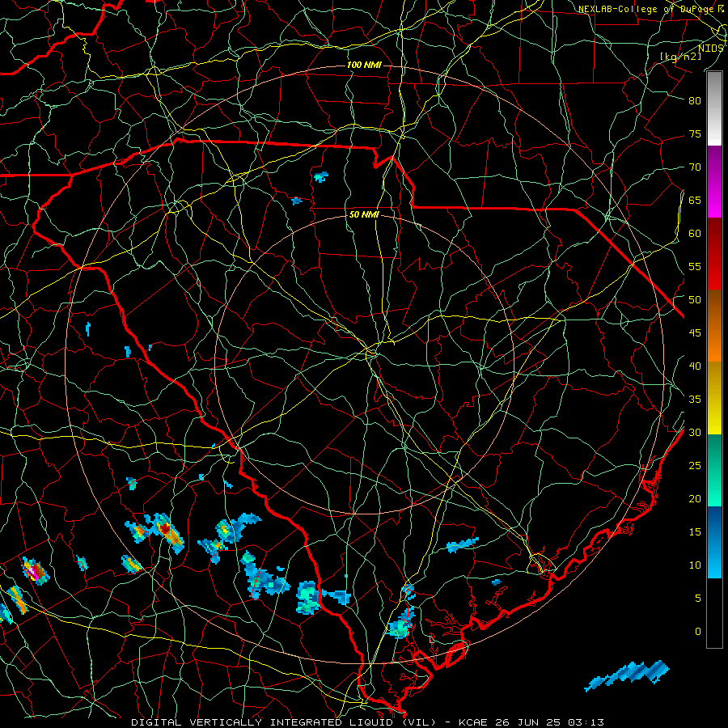Screen dimensions: 728x728
Task: Click the 80 value on the scale
Action: pos(695,101)
